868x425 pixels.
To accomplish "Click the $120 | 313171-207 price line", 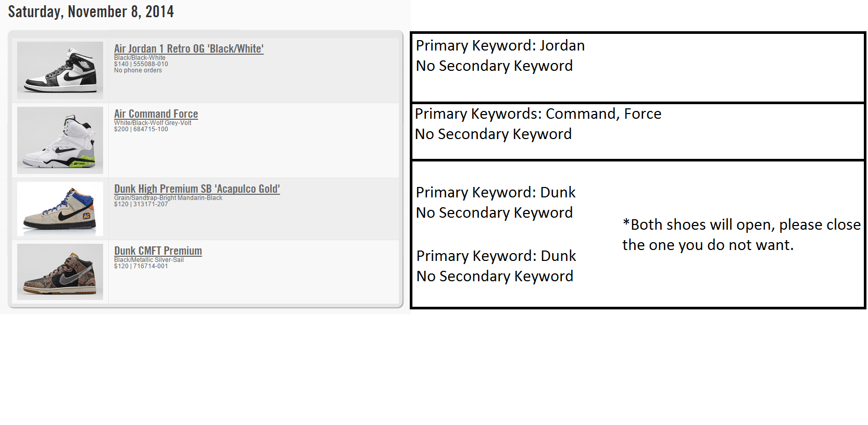I will 141,204.
